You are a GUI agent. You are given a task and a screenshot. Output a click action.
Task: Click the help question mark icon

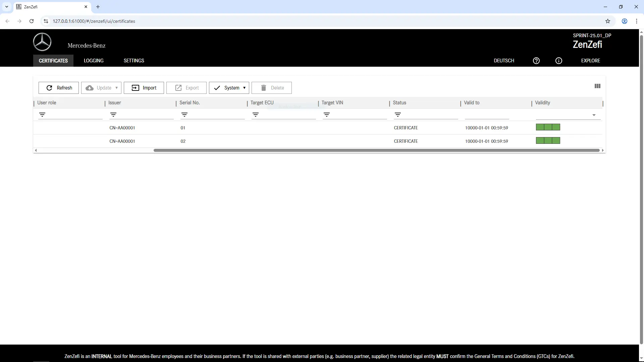click(536, 61)
